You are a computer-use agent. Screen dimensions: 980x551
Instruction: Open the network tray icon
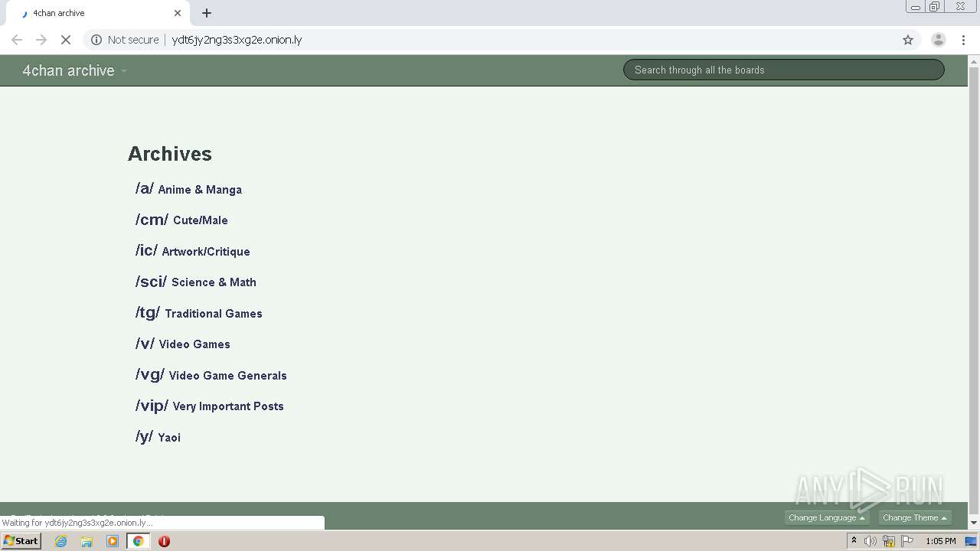[x=889, y=541]
